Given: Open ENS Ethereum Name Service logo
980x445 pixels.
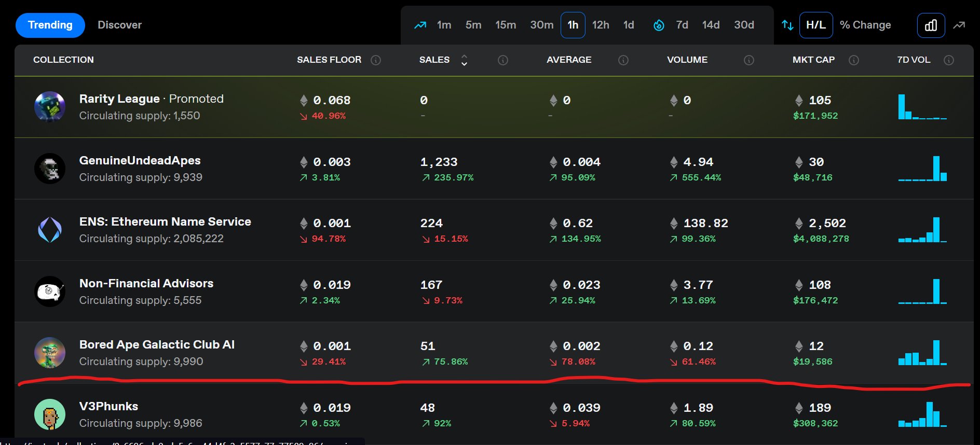Looking at the screenshot, I should (x=50, y=230).
